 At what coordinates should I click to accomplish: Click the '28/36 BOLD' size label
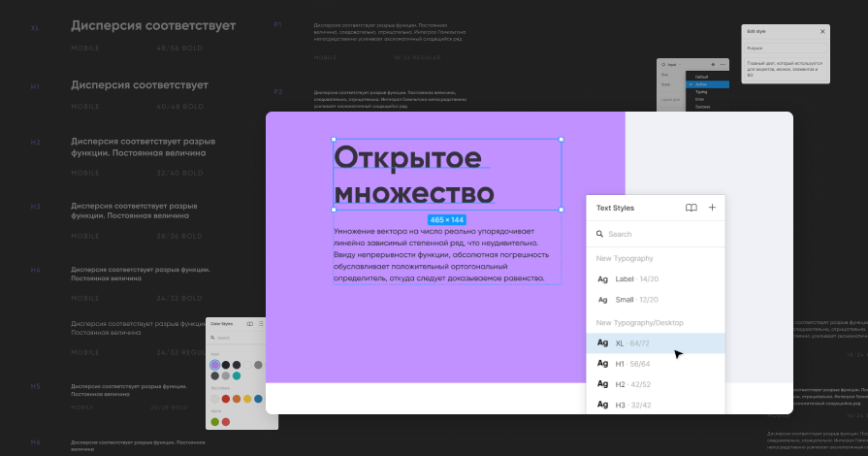[x=180, y=236]
